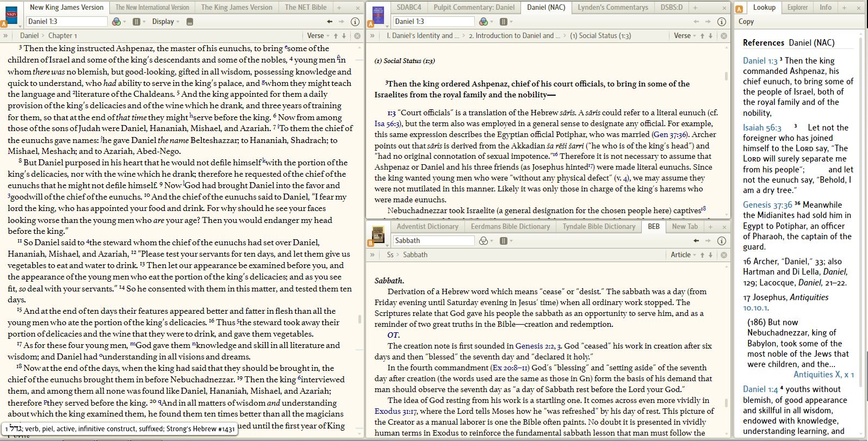Open the NKJV panel menu book icon
Screen dimensions: 868x441
click(11, 14)
